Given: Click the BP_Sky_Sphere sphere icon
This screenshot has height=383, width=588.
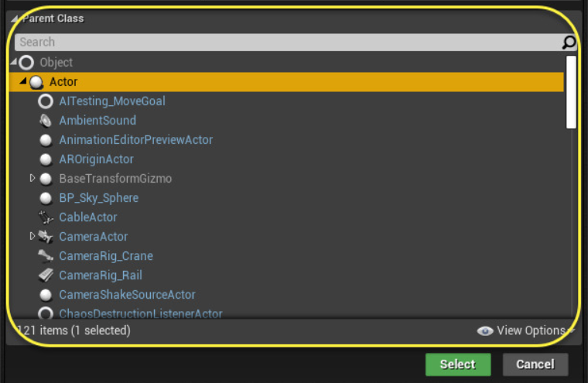Looking at the screenshot, I should (x=46, y=198).
